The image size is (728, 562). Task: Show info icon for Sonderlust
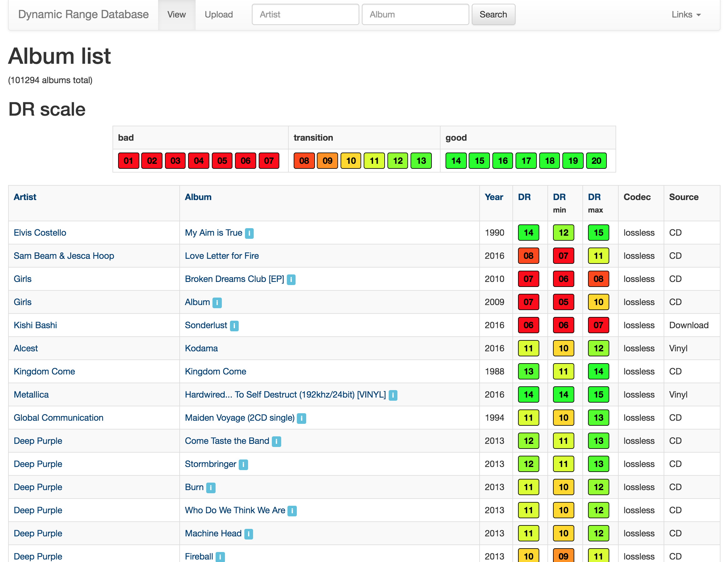click(x=234, y=325)
